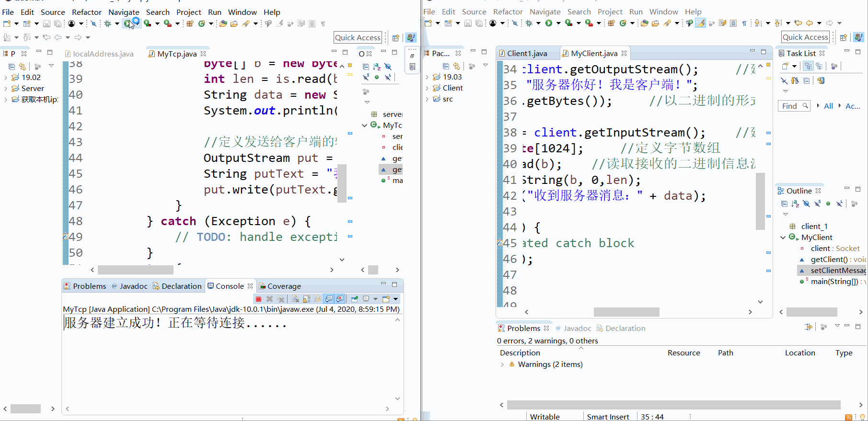Click Collapse All in the left package explorer
The height and width of the screenshot is (421, 868).
point(12,67)
